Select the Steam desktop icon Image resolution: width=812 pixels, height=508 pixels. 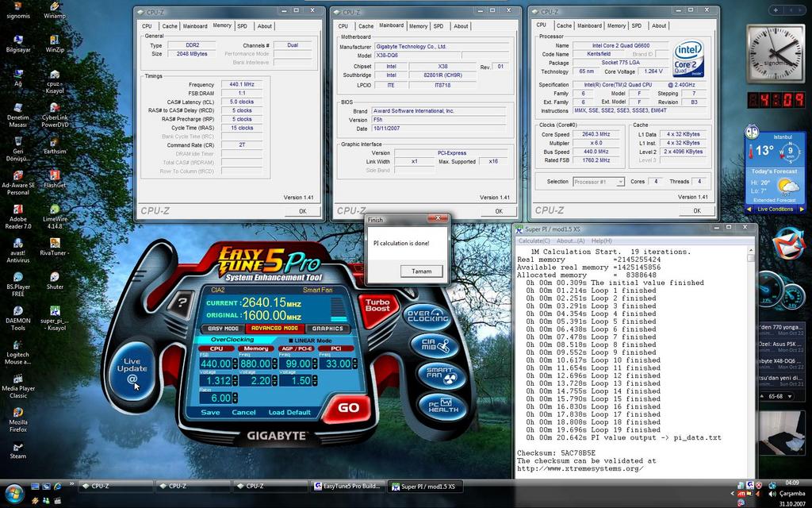pyautogui.click(x=18, y=450)
